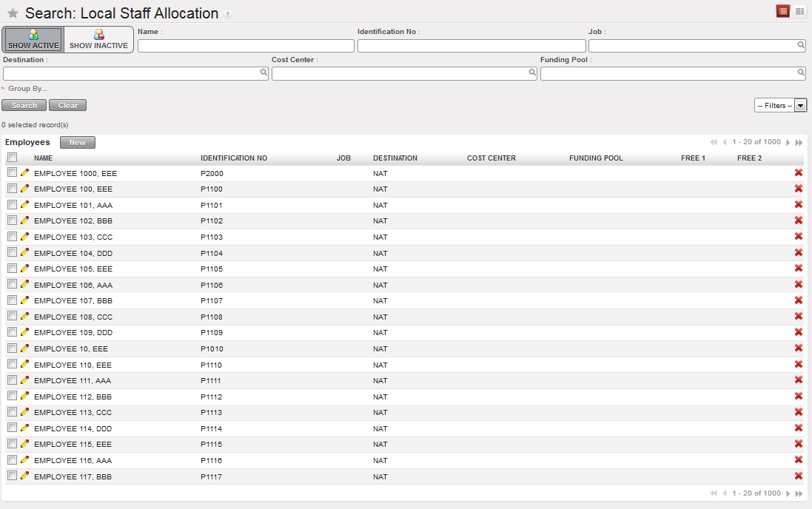Select all rows via header checkbox

12,158
